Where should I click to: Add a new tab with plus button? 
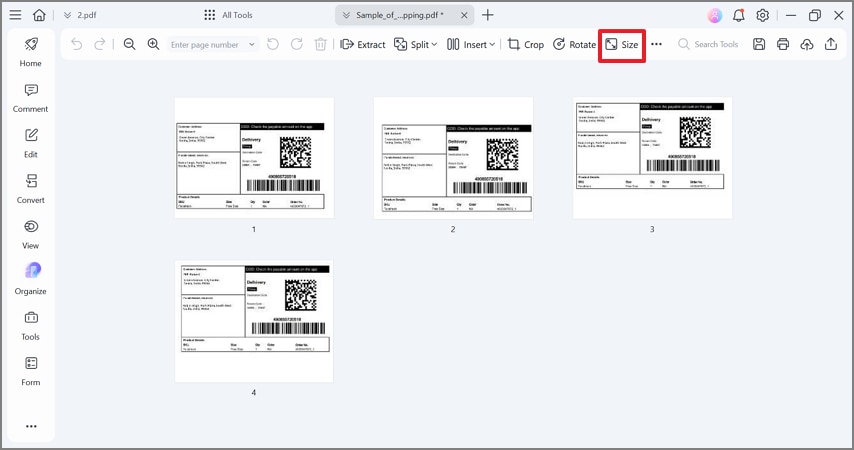[x=488, y=15]
